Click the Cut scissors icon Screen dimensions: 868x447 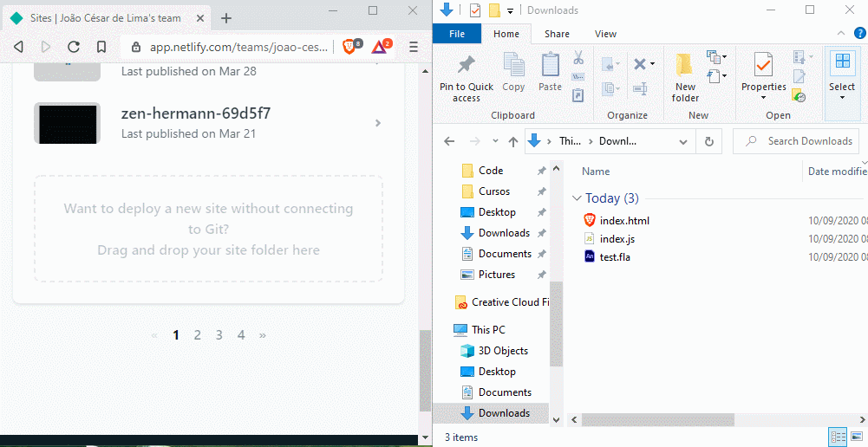tap(578, 57)
